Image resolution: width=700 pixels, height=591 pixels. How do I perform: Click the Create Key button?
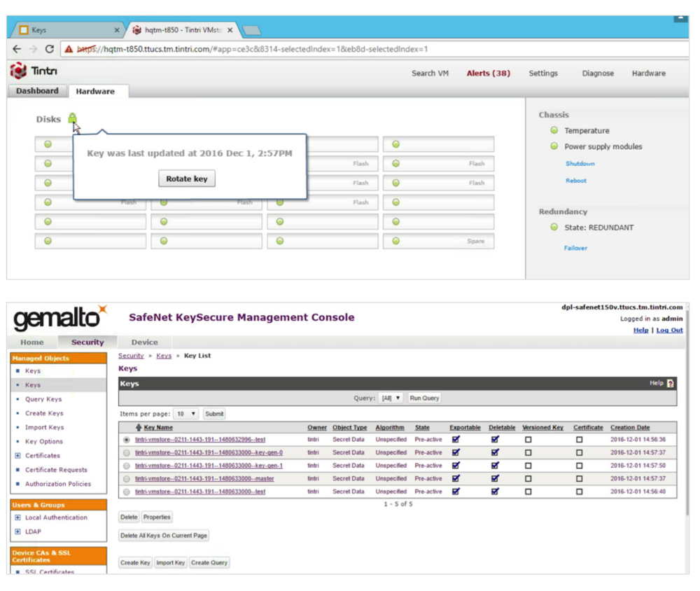[135, 563]
